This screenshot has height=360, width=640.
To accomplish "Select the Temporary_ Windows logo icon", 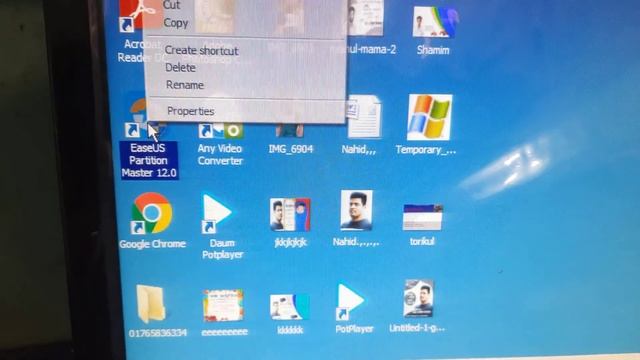I will pyautogui.click(x=430, y=117).
